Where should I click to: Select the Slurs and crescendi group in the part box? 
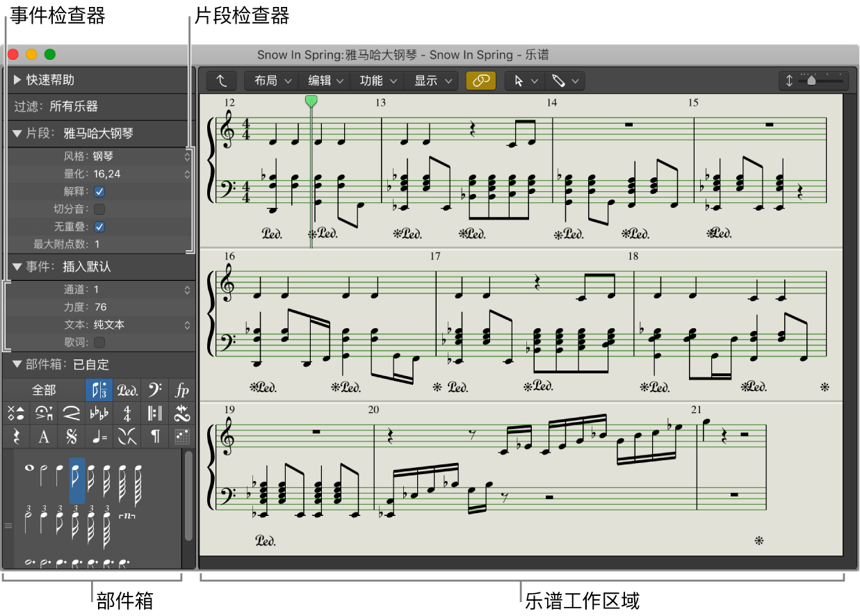pyautogui.click(x=71, y=414)
